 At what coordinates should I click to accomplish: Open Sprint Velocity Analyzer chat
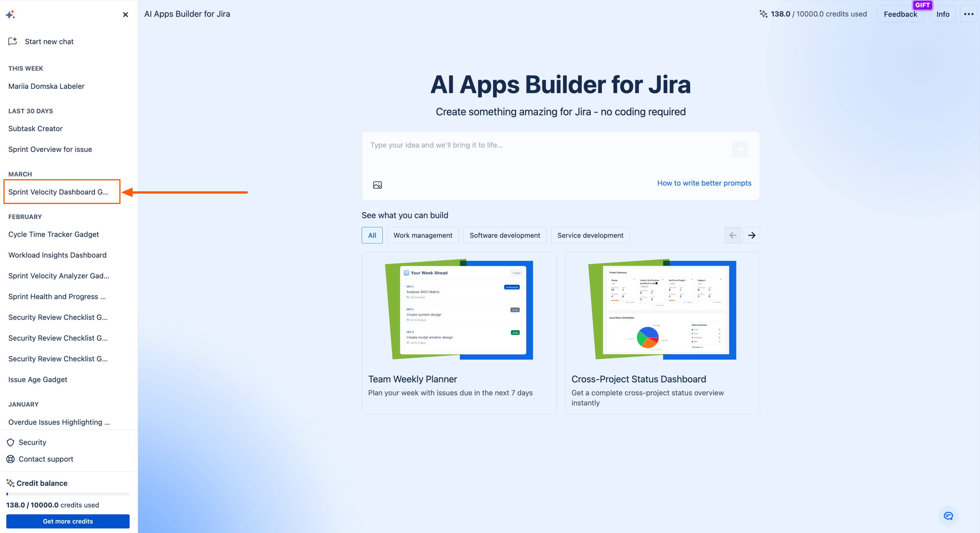(x=59, y=276)
